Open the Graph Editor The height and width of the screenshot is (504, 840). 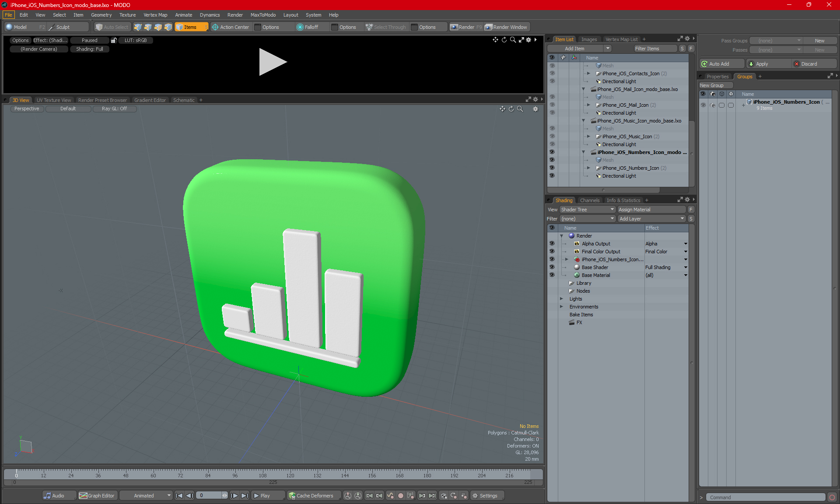(97, 496)
